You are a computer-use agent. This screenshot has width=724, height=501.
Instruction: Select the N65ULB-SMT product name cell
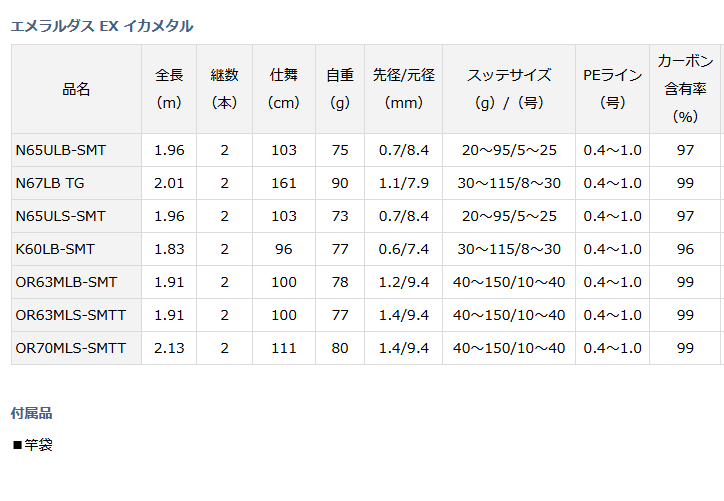[77, 150]
